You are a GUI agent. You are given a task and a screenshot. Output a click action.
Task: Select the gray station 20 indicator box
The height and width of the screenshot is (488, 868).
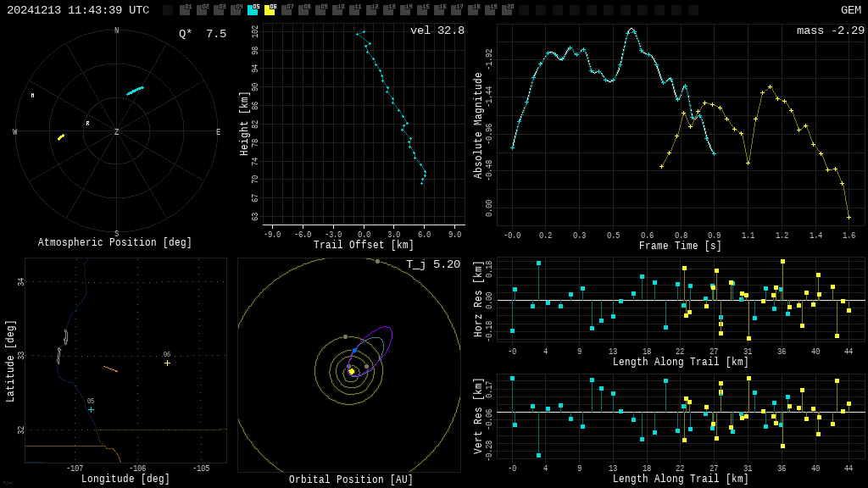(507, 10)
